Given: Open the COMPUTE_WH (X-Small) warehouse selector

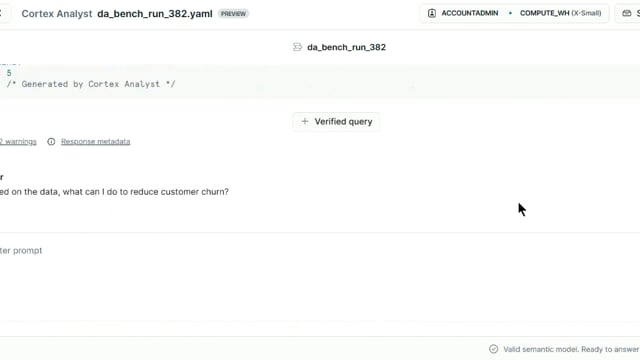Looking at the screenshot, I should (560, 13).
